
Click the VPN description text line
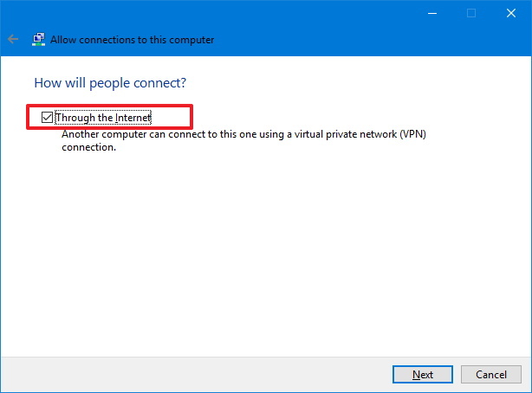click(x=246, y=135)
